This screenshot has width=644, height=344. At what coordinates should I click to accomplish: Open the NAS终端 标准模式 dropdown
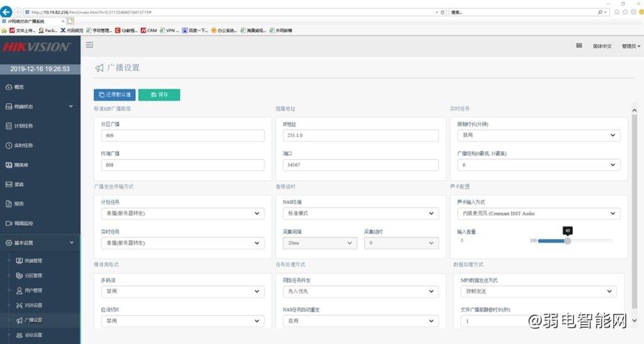tap(360, 213)
